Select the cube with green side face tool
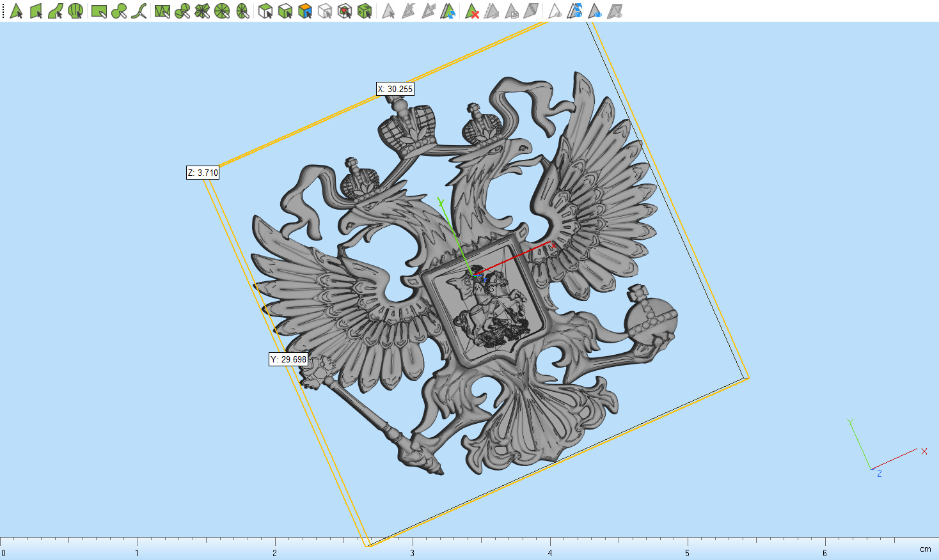 [x=285, y=11]
